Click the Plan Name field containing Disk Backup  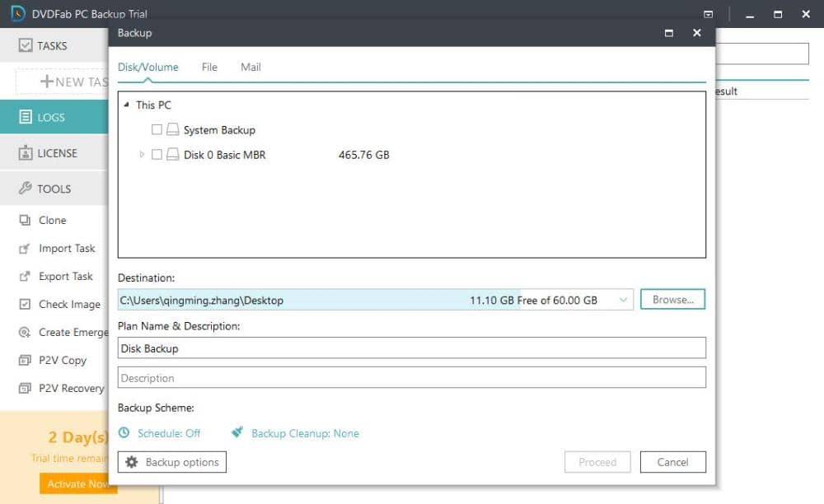(411, 348)
